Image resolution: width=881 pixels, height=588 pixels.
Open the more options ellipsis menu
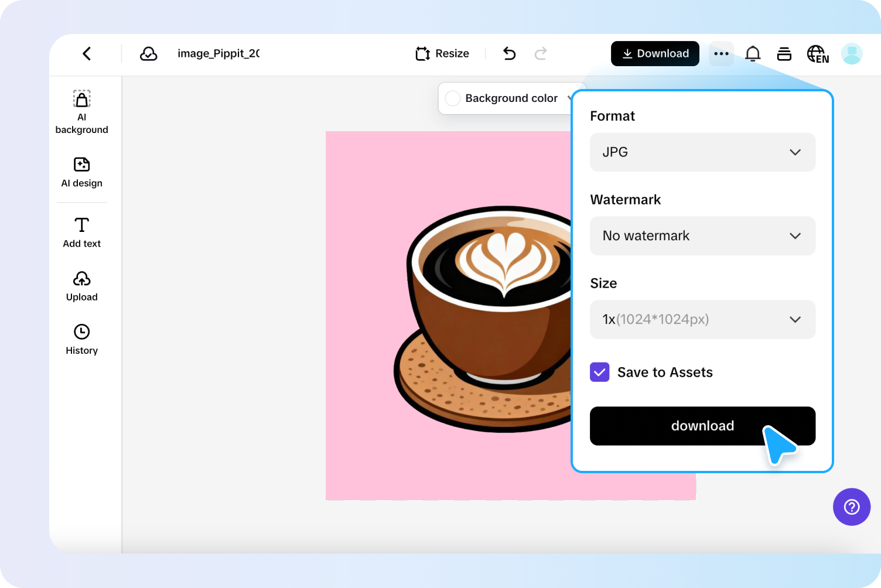point(721,53)
